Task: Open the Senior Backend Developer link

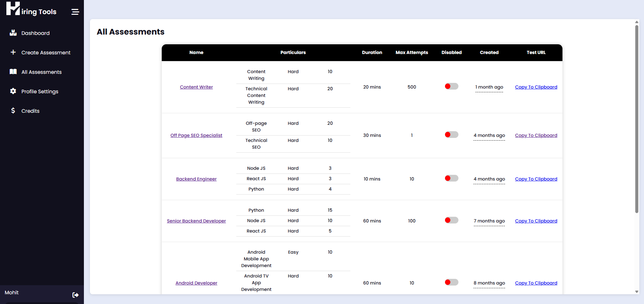Action: [x=196, y=221]
